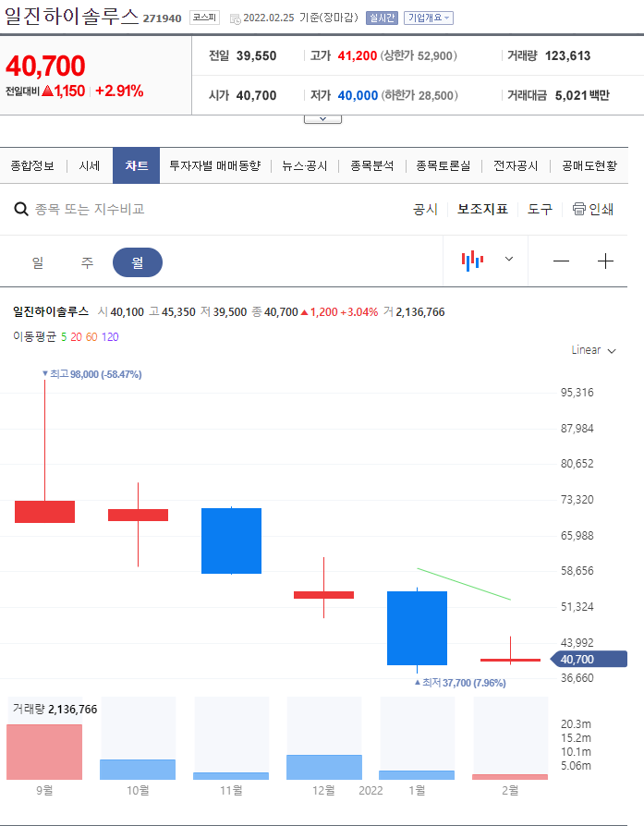Open the 공매도현황 tab
Image resolution: width=644 pixels, height=826 pixels.
(589, 166)
